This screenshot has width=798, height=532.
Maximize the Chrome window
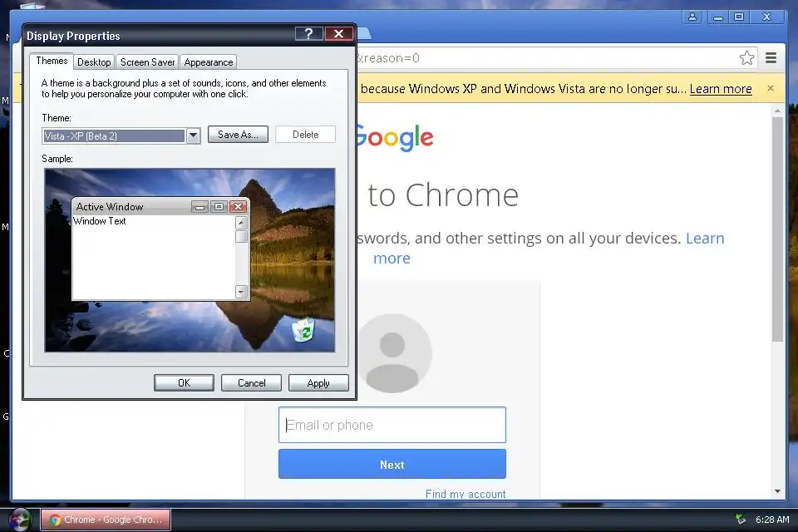tap(739, 17)
